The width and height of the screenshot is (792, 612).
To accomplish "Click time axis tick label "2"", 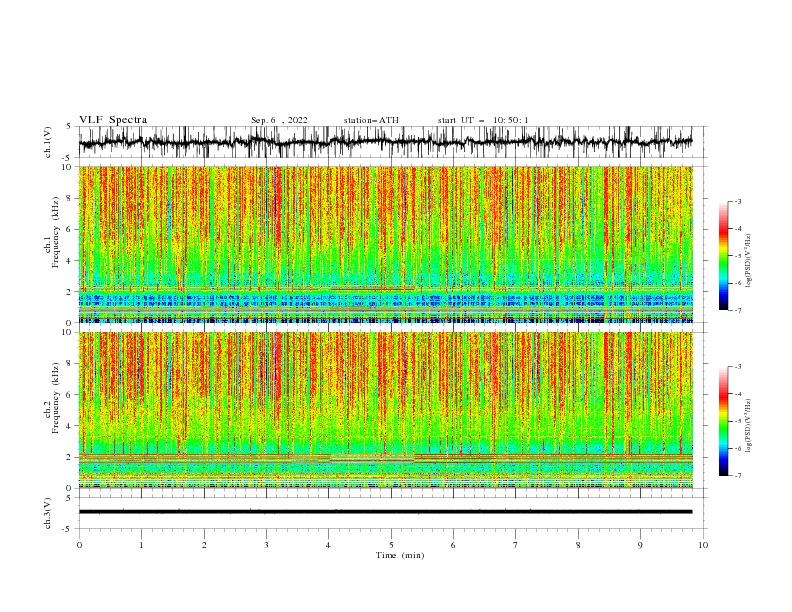I will [204, 545].
